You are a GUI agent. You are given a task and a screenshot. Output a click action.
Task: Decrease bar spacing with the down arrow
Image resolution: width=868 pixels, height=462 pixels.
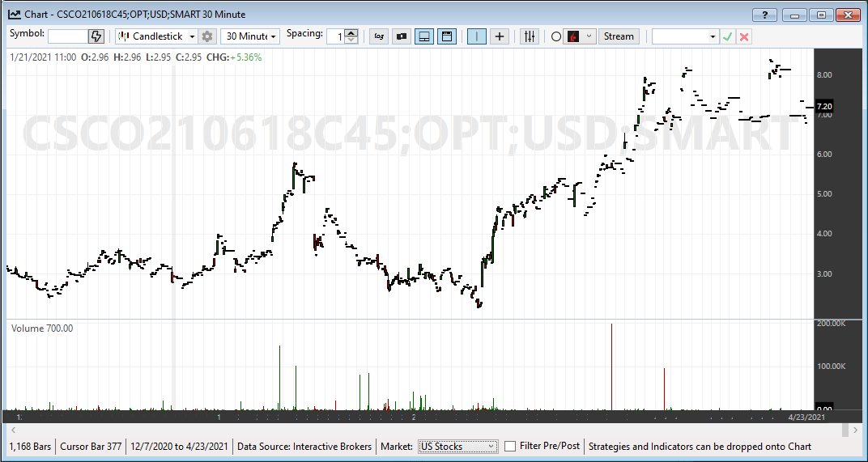click(351, 40)
